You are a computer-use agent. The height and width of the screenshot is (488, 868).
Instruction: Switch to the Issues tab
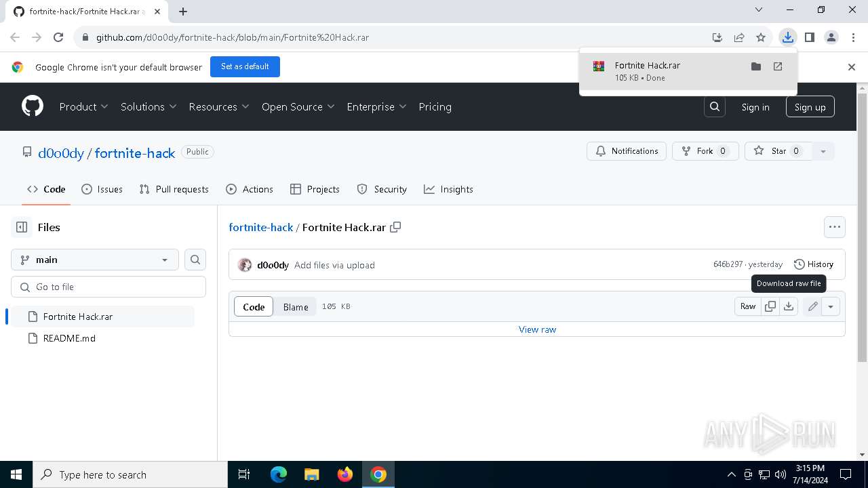(102, 189)
